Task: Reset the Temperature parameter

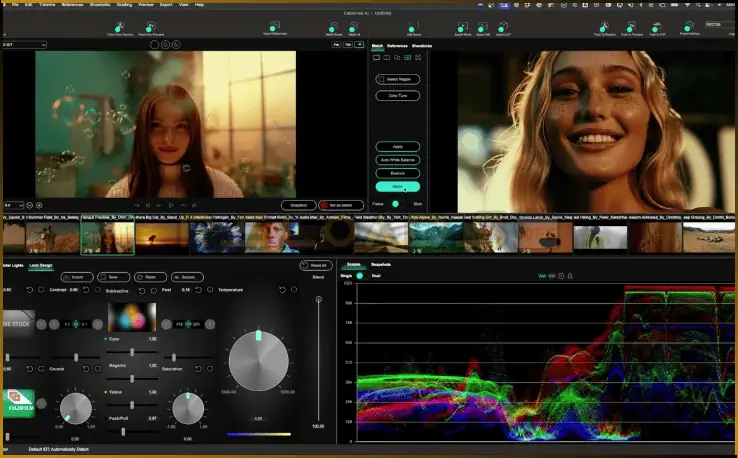Action: tap(282, 290)
